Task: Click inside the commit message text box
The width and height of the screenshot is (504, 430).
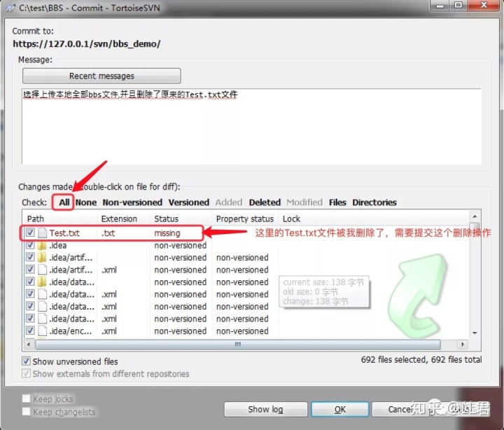Action: coord(251,126)
